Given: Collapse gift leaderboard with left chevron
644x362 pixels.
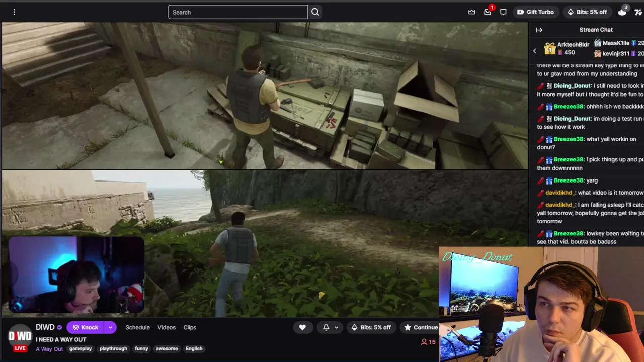Looking at the screenshot, I should 535,51.
